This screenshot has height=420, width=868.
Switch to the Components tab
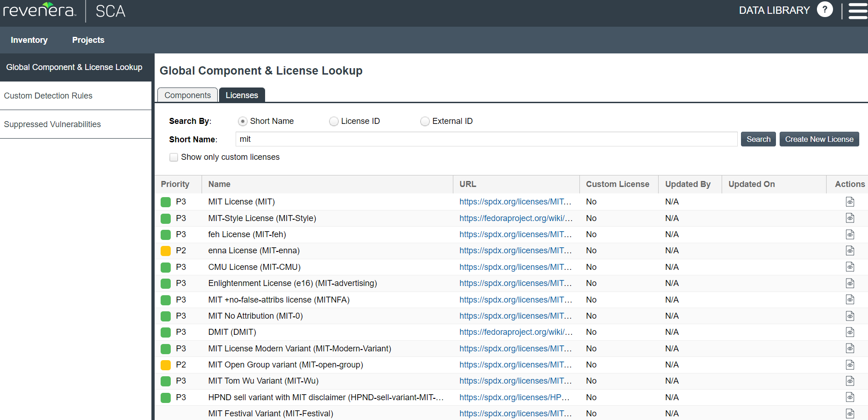187,95
